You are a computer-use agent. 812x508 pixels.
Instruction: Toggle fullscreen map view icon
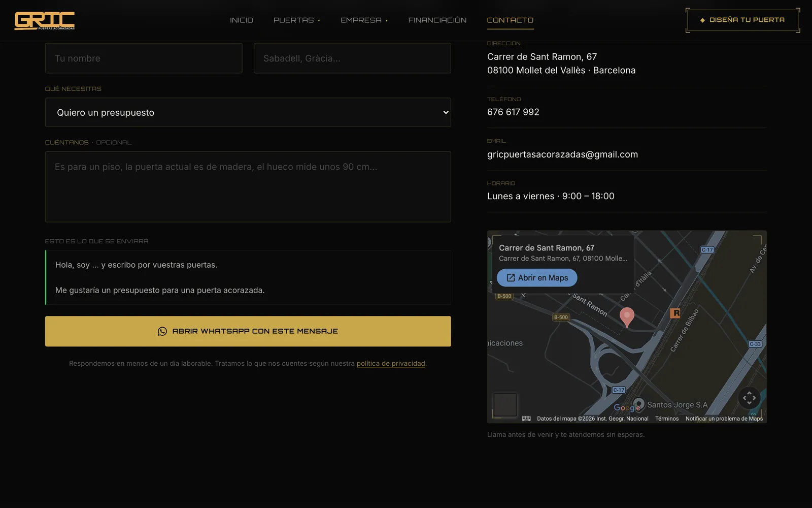(x=749, y=398)
